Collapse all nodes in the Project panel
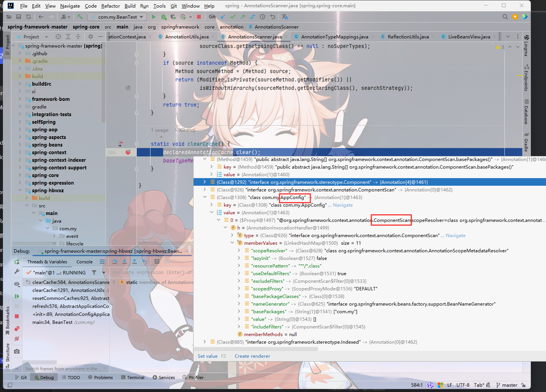This screenshot has height=392, width=546. pyautogui.click(x=78, y=37)
